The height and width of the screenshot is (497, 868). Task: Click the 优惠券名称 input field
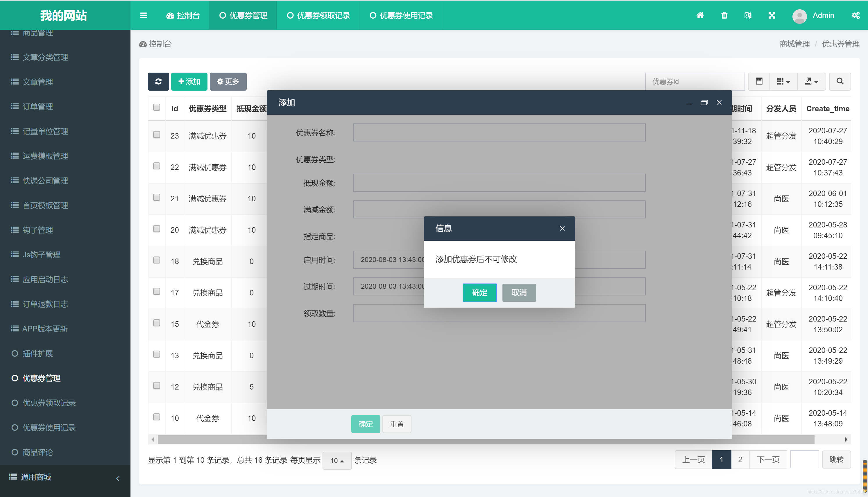coord(500,133)
